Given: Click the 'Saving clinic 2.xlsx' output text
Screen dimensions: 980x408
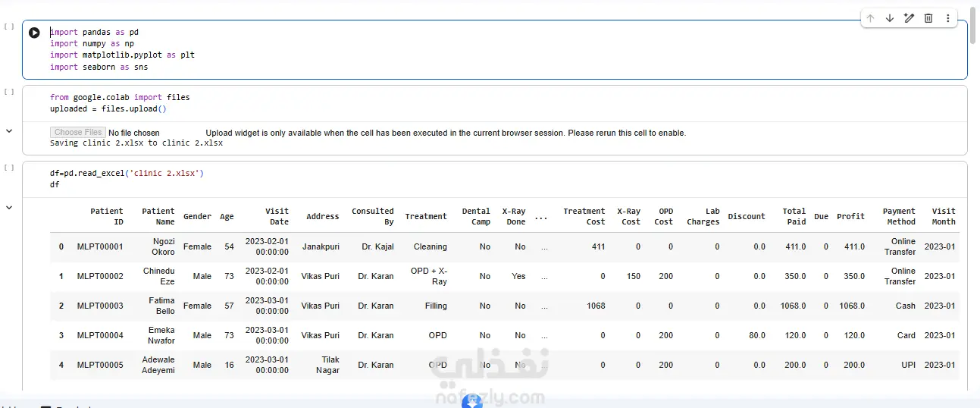Looking at the screenshot, I should coord(136,143).
